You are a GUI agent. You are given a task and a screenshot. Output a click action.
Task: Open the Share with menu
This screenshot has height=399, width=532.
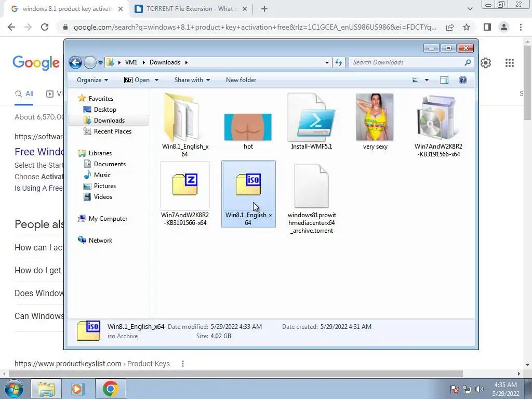[192, 80]
